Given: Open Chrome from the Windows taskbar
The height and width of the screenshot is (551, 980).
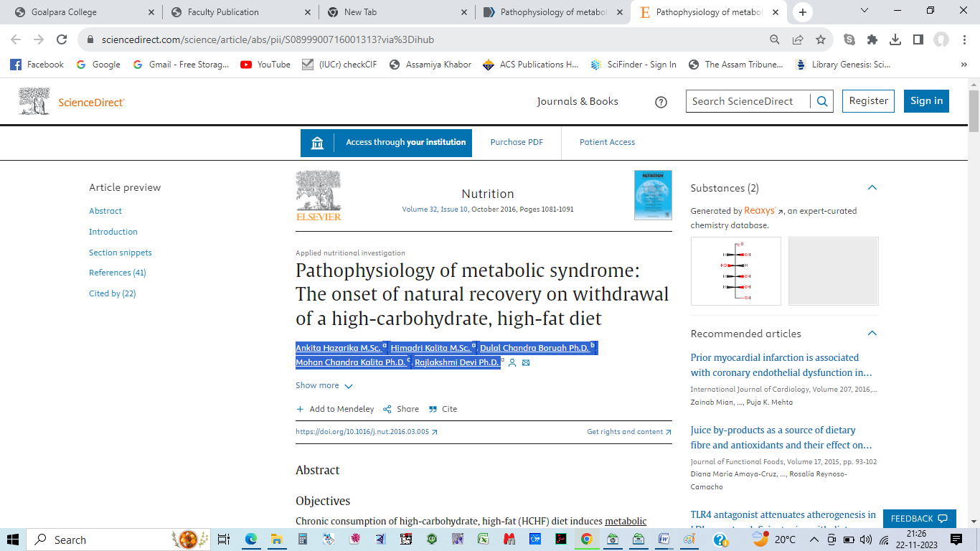Looking at the screenshot, I should pos(587,540).
